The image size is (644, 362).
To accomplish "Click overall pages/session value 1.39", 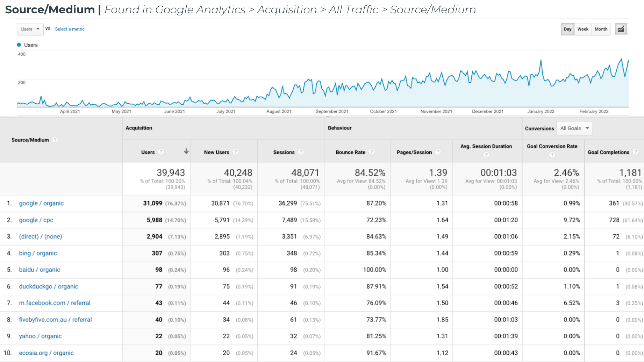I will [x=438, y=173].
